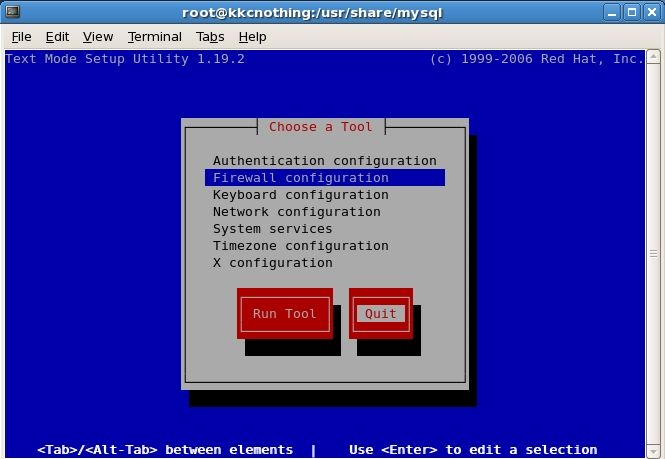Click the 'Choose a Tool' dialog title
Image resolution: width=665 pixels, height=459 pixels.
tap(321, 127)
